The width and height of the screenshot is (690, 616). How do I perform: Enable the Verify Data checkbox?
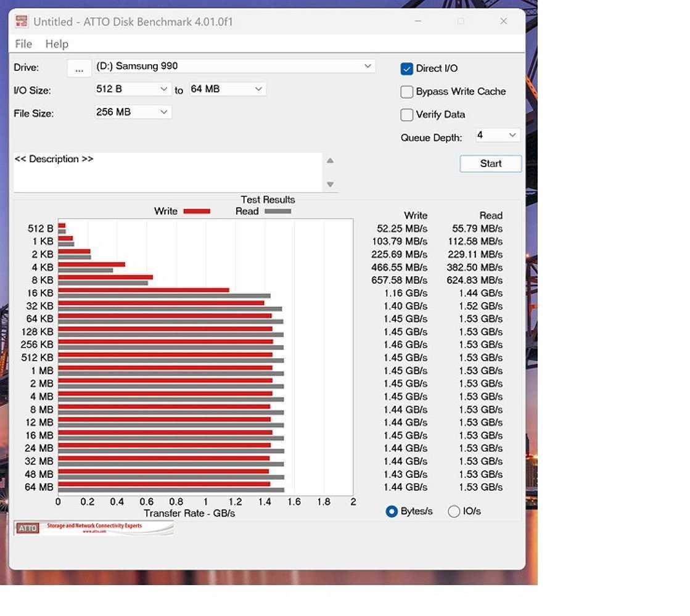406,115
